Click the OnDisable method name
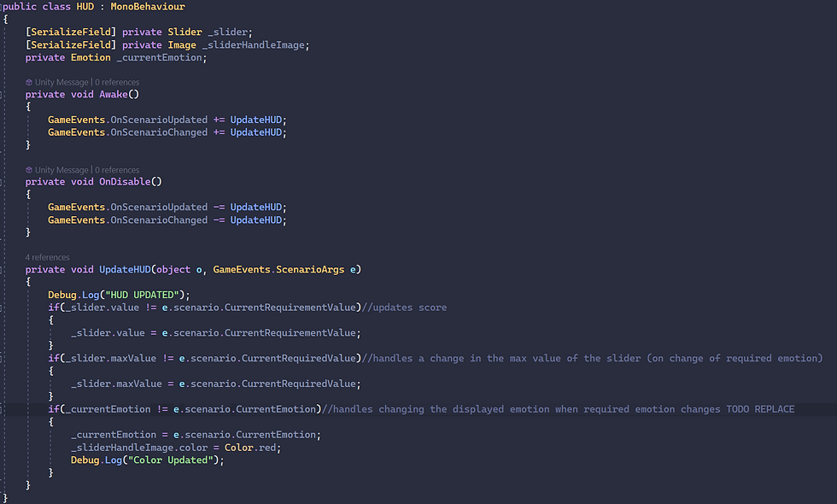837x504 pixels. tap(125, 182)
